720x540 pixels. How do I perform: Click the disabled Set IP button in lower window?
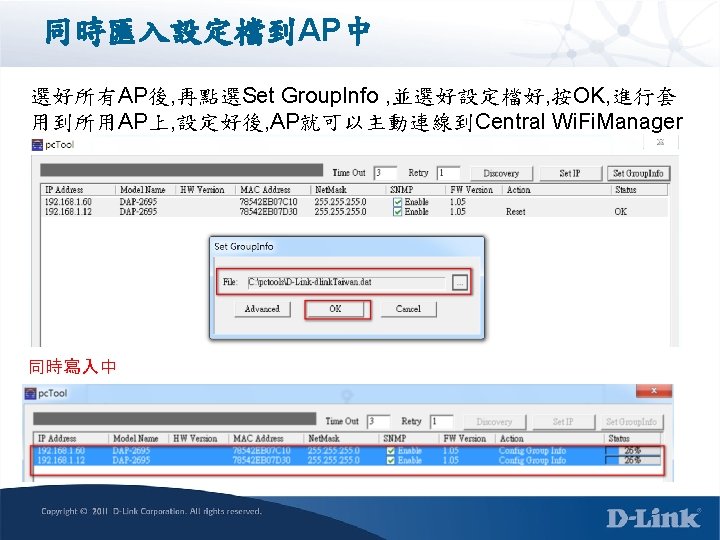[x=563, y=422]
